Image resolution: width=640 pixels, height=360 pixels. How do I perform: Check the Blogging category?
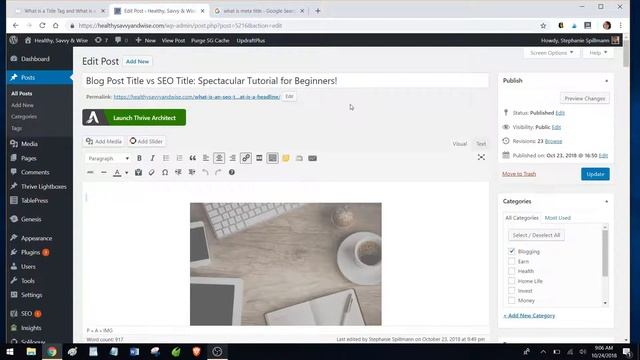tap(511, 251)
